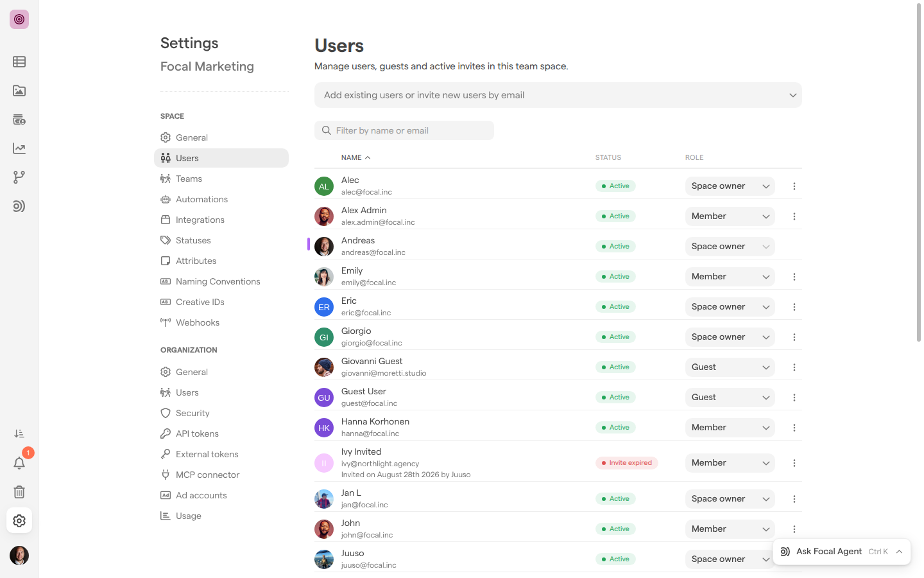Open the Focal logo home icon
This screenshot has width=924, height=578.
(19, 19)
